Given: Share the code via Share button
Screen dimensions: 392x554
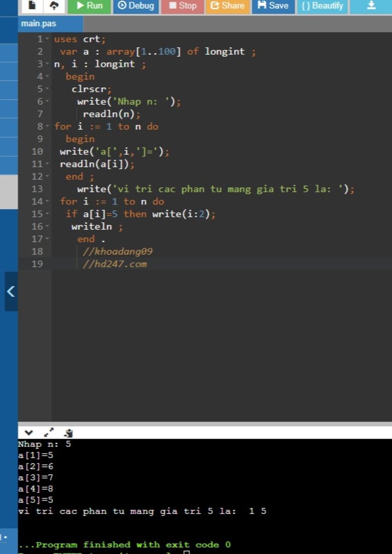Looking at the screenshot, I should click(x=227, y=5).
